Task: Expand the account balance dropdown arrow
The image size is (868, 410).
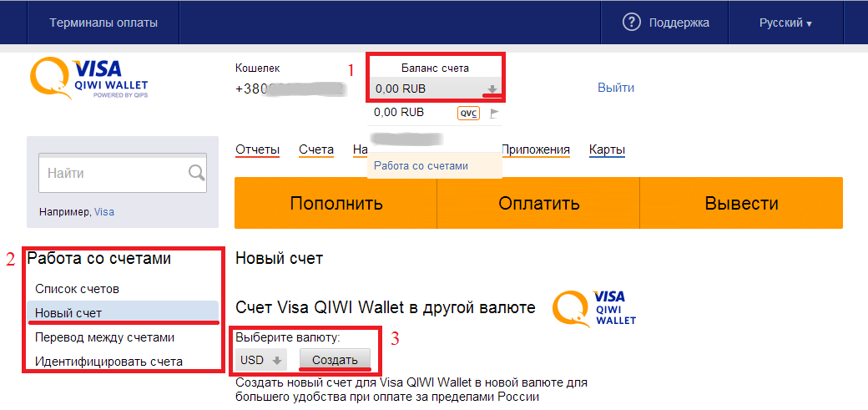Action: 492,89
